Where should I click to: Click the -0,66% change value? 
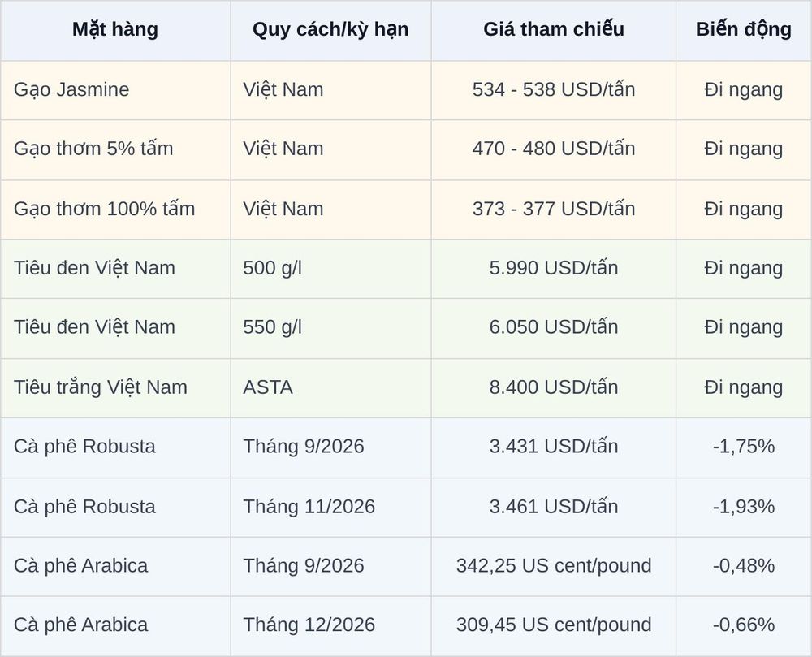pyautogui.click(x=744, y=625)
